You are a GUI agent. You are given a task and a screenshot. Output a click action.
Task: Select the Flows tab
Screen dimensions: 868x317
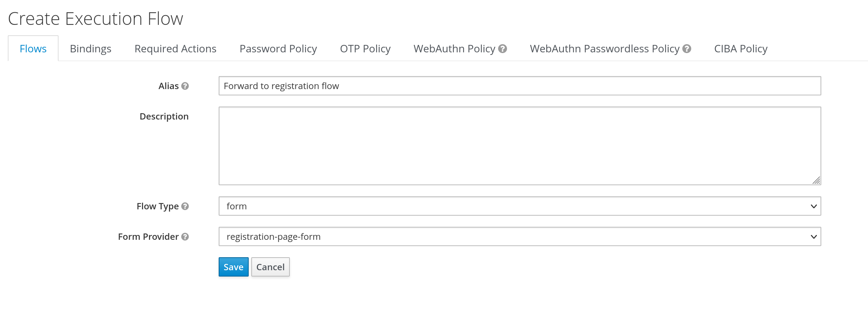[33, 49]
